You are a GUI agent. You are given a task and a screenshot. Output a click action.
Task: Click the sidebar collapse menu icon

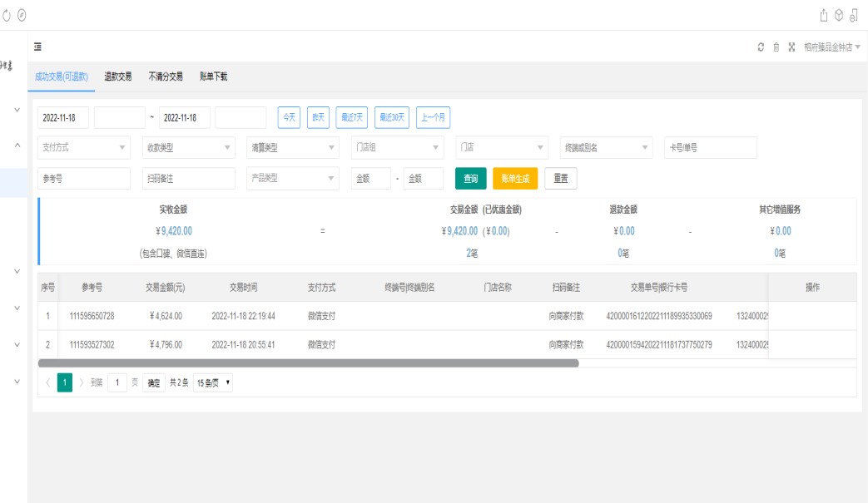point(38,47)
